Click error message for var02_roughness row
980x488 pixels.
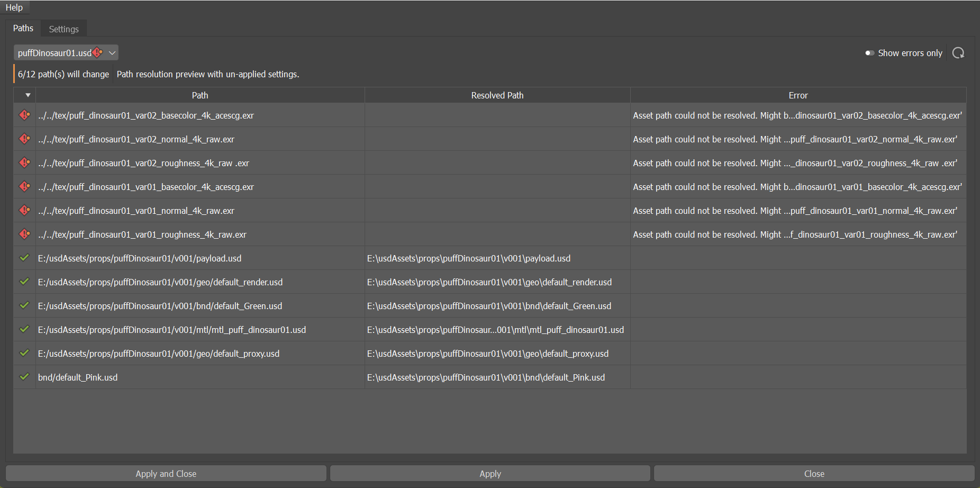pos(798,162)
